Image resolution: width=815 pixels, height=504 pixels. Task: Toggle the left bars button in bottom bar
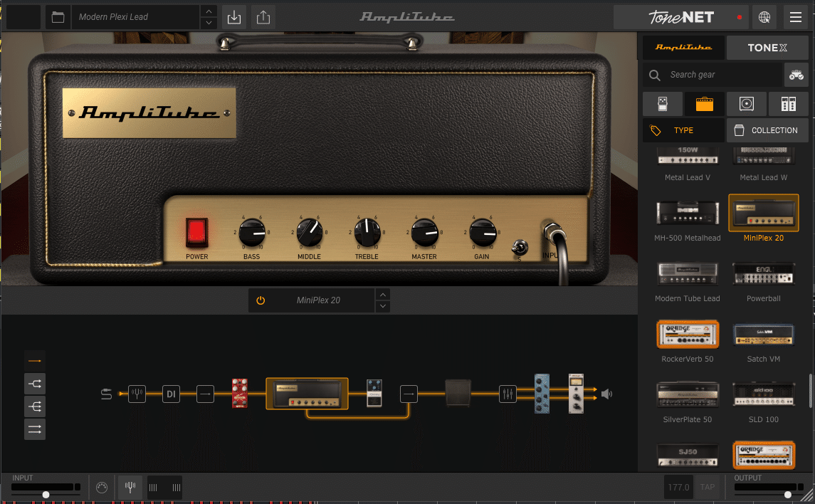153,488
